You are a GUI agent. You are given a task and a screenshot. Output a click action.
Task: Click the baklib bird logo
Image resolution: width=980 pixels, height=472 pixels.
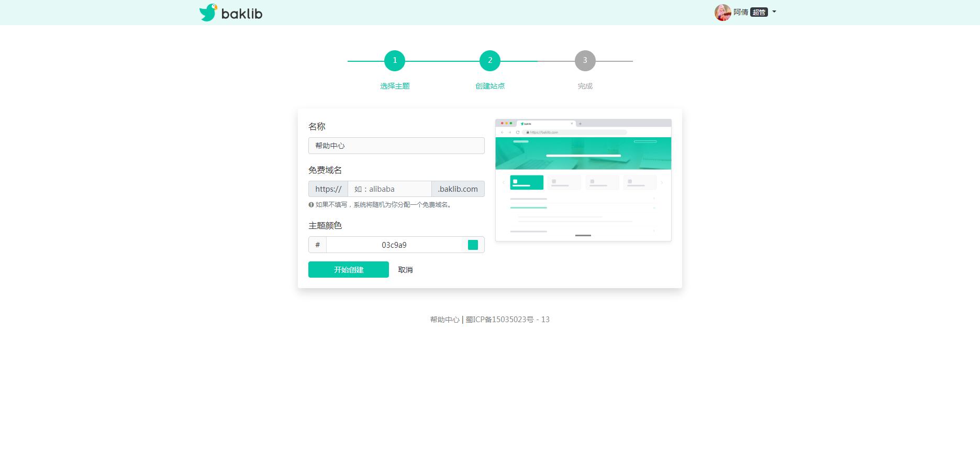point(208,12)
